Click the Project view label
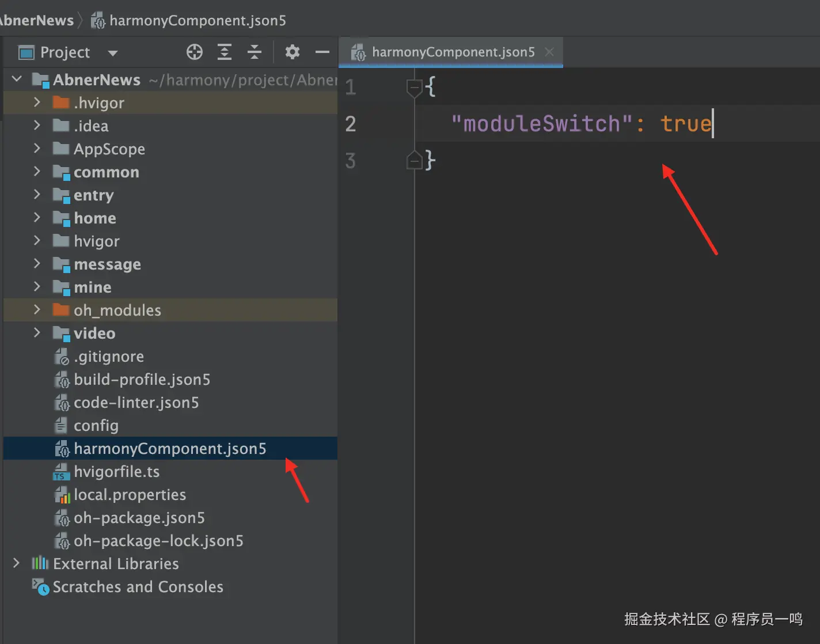The image size is (820, 644). click(x=65, y=52)
